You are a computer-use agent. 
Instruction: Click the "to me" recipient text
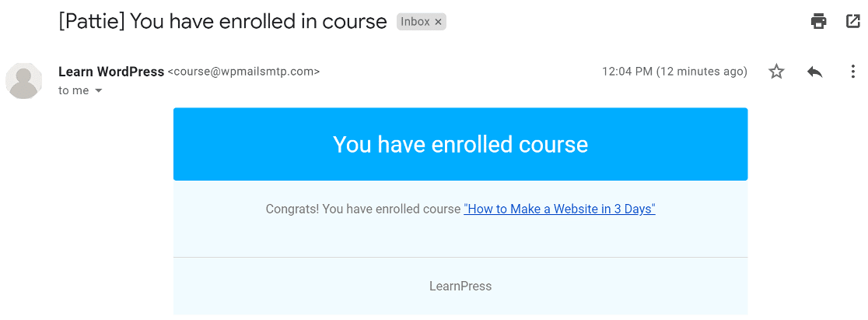point(74,90)
